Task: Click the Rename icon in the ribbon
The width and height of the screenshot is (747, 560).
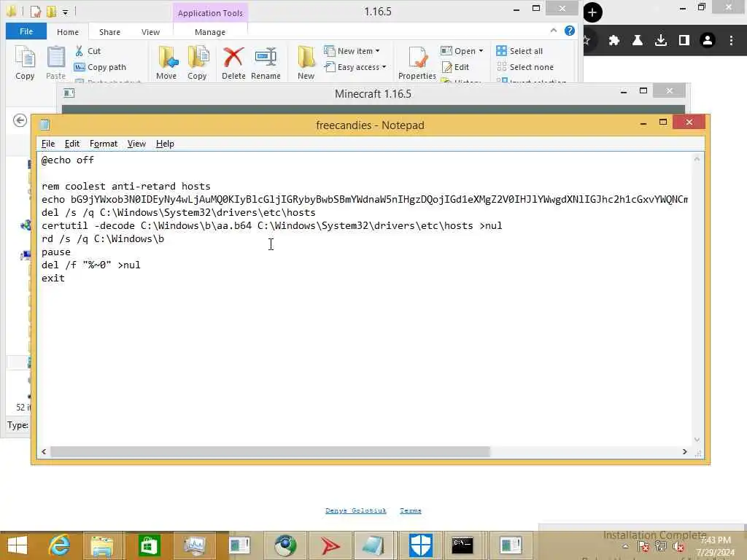Action: [x=266, y=63]
